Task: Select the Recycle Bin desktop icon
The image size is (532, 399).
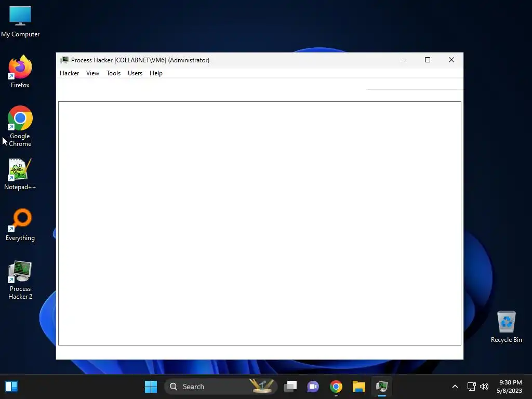Action: [506, 327]
